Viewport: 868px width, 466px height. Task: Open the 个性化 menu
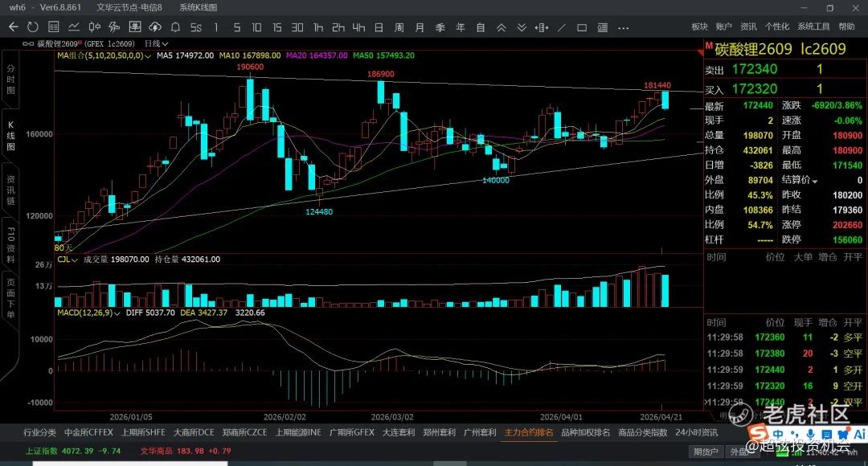777,27
